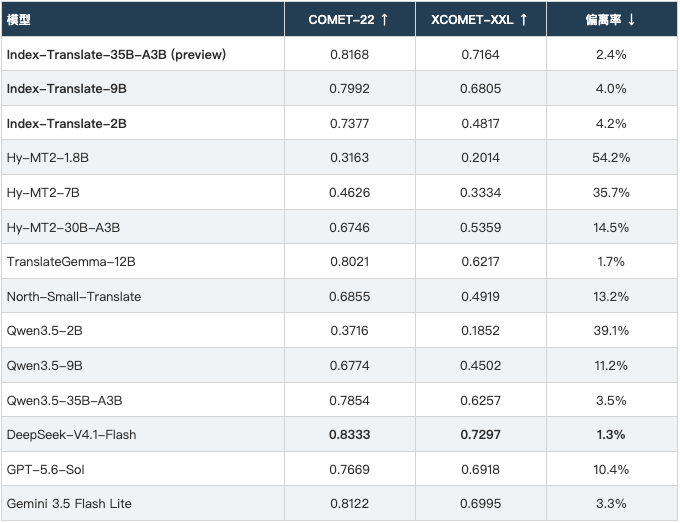680x523 pixels.
Task: Select the Hy-MT2-30B-A3B model name
Action: point(63,228)
